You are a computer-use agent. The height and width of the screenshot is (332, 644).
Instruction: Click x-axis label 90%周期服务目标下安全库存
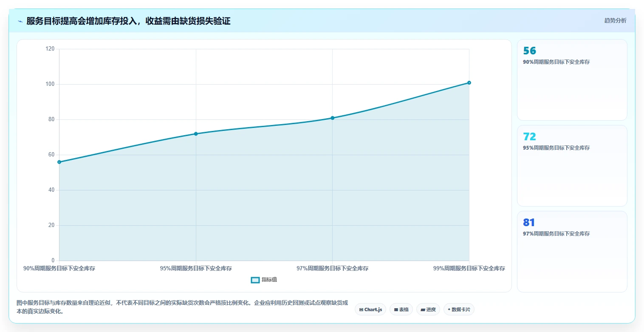(x=59, y=269)
